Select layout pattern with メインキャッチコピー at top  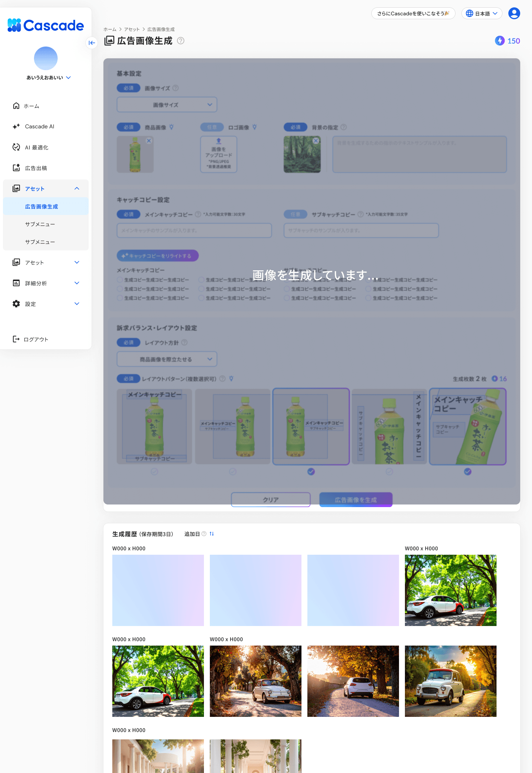pyautogui.click(x=154, y=426)
